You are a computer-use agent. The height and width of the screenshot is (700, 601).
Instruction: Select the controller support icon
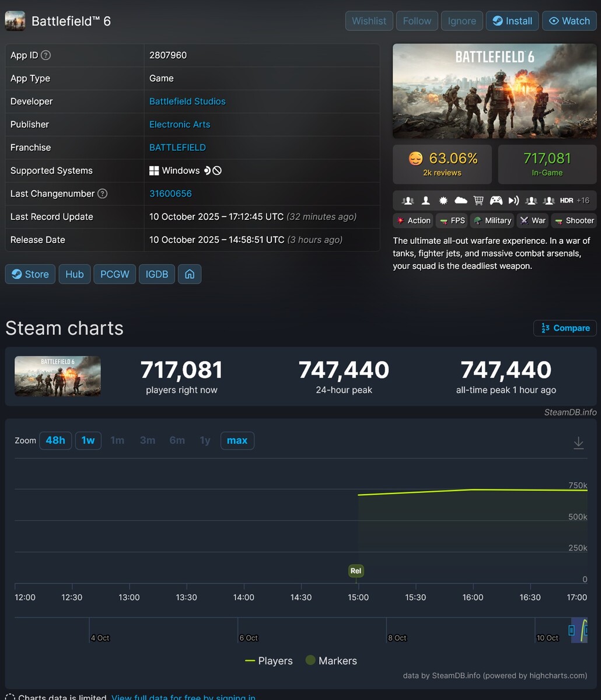(x=496, y=200)
